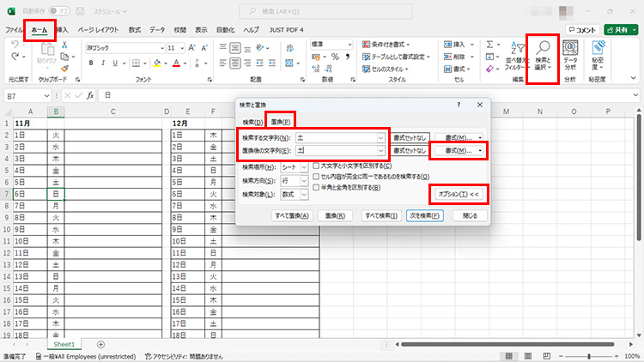
Task: Toggle bold formatting in the ribbon
Action: [101, 63]
